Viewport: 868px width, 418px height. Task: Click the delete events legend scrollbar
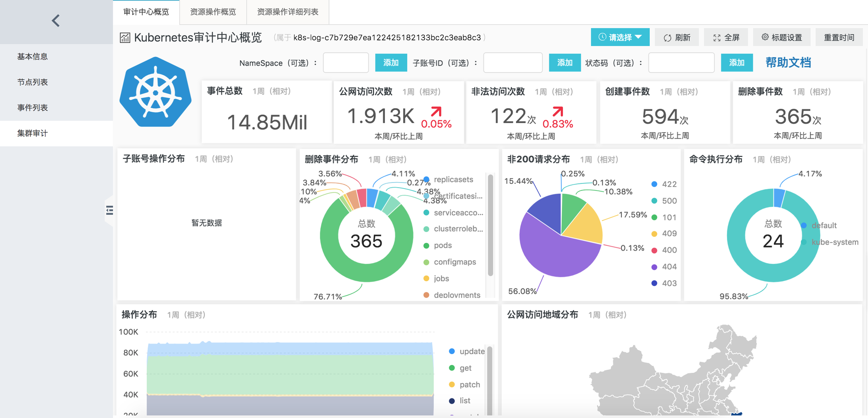[x=490, y=225]
